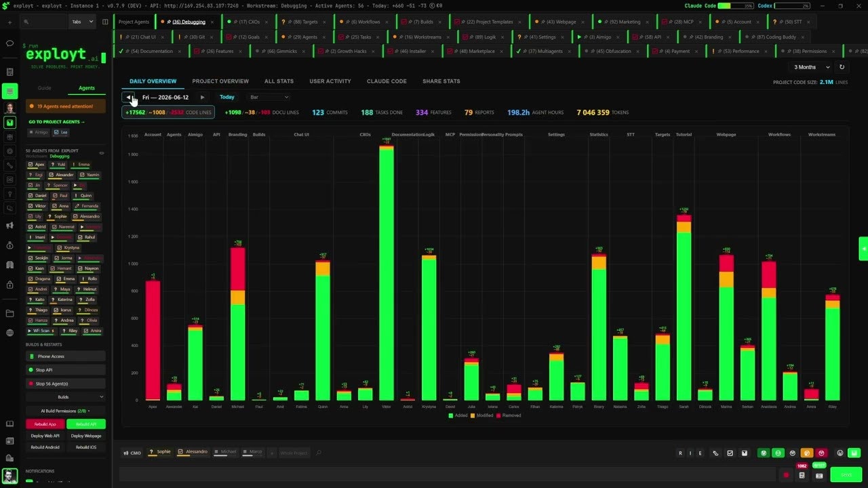Open the padlock sidebar icon

pyautogui.click(x=9, y=285)
